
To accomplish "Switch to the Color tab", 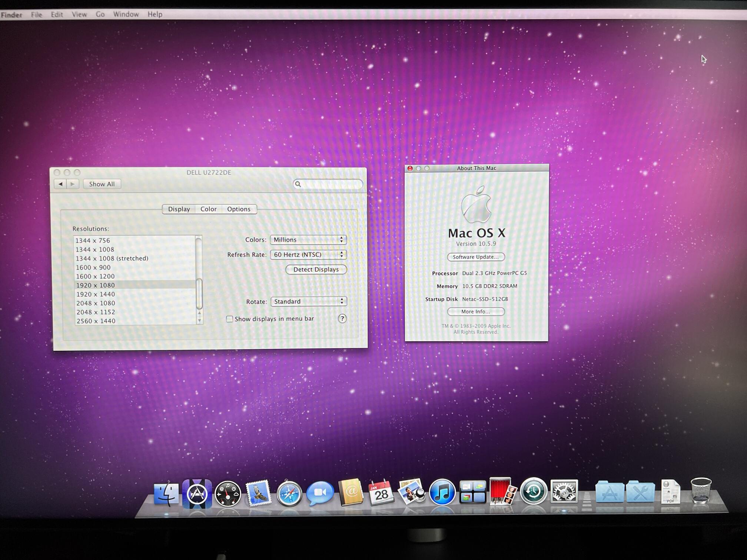I will point(209,209).
